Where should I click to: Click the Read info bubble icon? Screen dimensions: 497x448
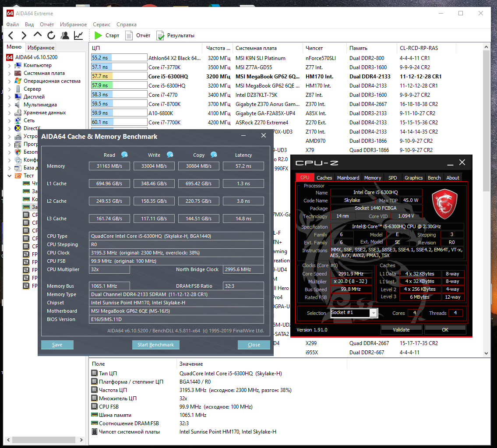[x=124, y=155]
